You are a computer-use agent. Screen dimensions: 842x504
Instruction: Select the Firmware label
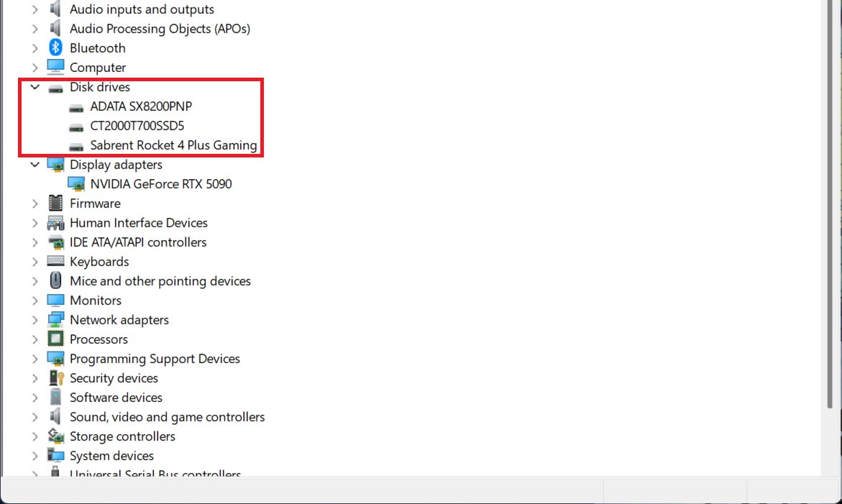click(95, 203)
